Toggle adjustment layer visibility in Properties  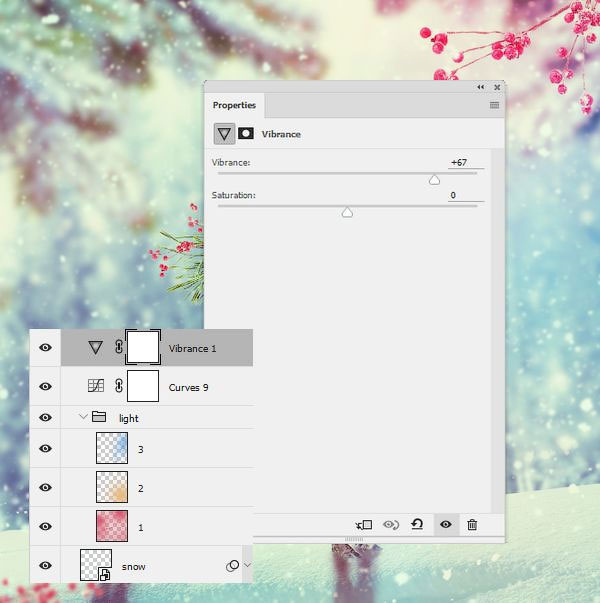(x=446, y=525)
